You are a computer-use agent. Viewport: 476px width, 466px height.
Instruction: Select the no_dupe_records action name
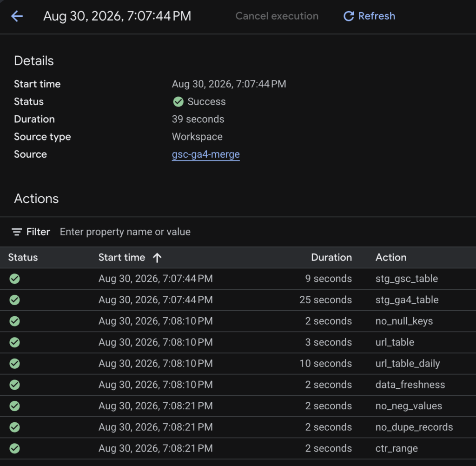tap(414, 427)
